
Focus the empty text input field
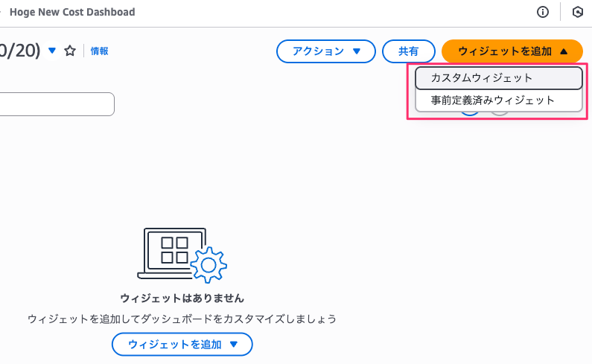(57, 103)
